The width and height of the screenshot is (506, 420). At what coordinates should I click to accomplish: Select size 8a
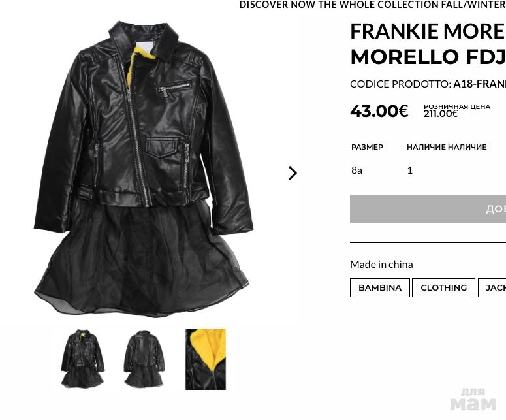[x=356, y=170]
